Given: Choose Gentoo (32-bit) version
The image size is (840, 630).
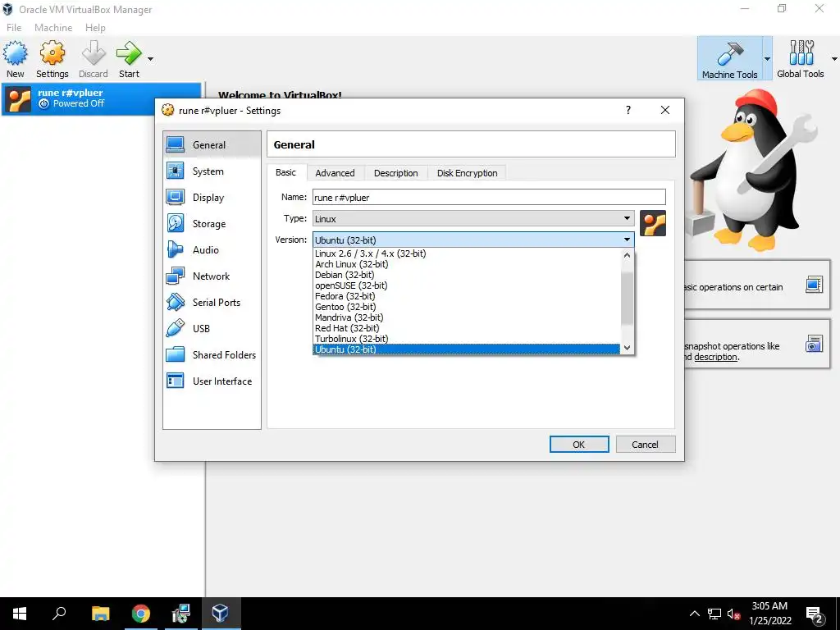Looking at the screenshot, I should [466, 307].
